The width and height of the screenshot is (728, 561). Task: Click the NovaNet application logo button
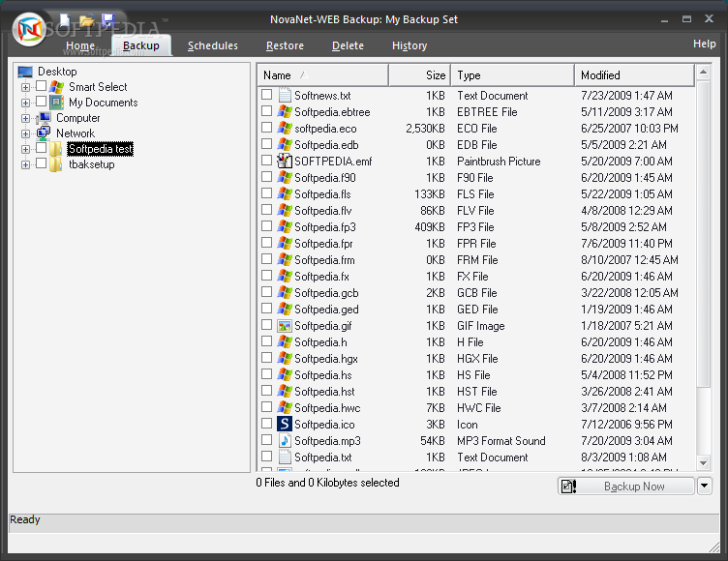click(29, 30)
